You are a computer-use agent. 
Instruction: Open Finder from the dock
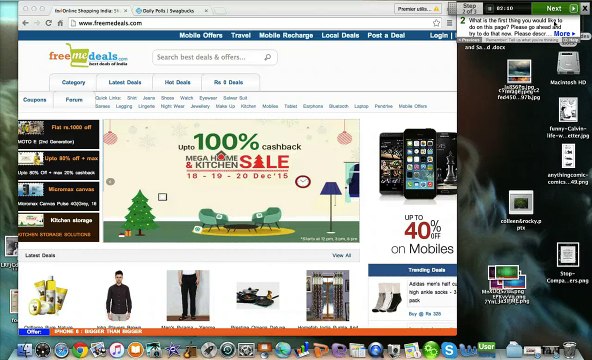(25, 350)
